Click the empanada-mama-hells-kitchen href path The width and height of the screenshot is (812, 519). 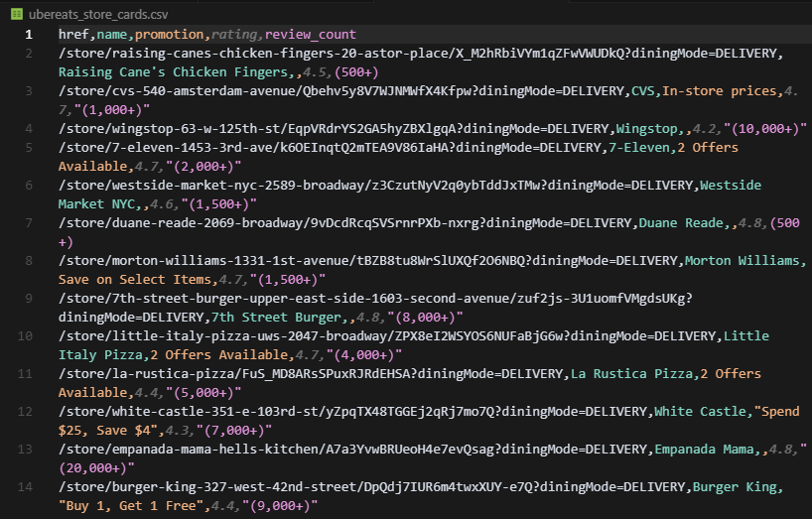pyautogui.click(x=352, y=449)
